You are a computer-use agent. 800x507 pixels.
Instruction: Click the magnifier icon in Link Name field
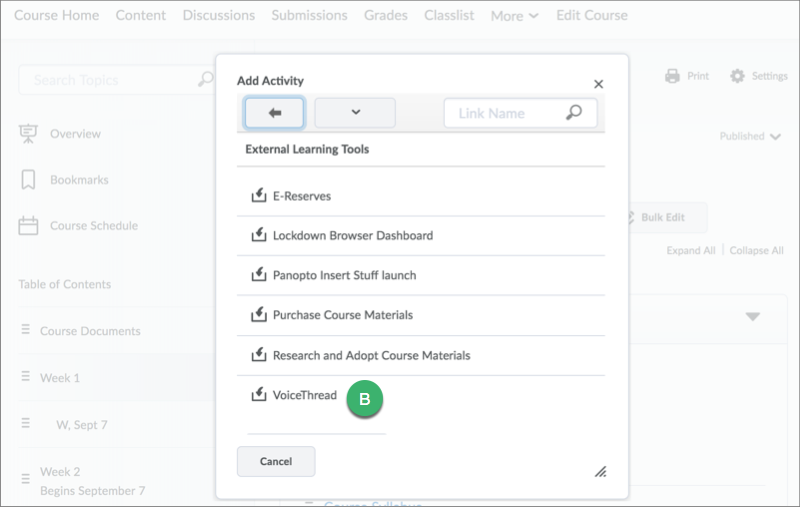tap(574, 112)
